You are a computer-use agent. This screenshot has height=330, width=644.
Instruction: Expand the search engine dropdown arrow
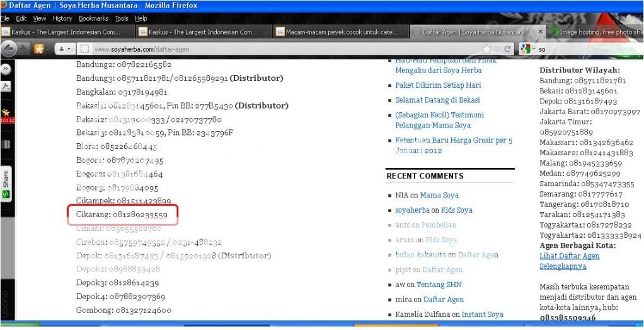tap(533, 49)
